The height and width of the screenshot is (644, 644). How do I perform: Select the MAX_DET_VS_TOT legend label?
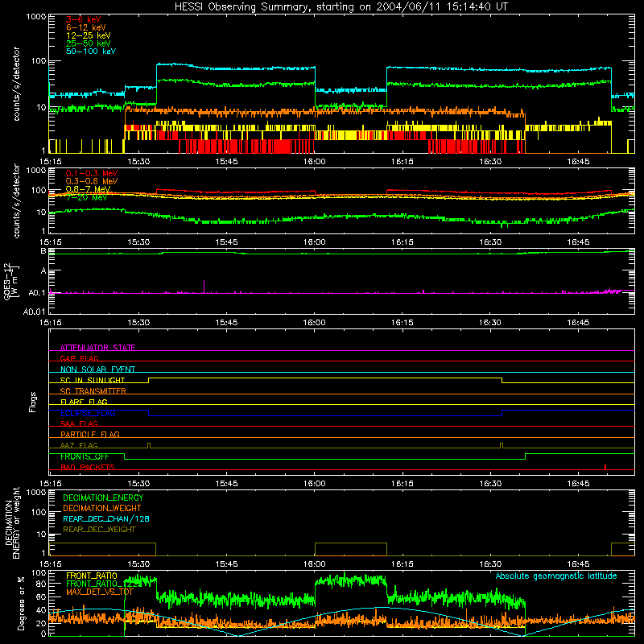click(100, 592)
